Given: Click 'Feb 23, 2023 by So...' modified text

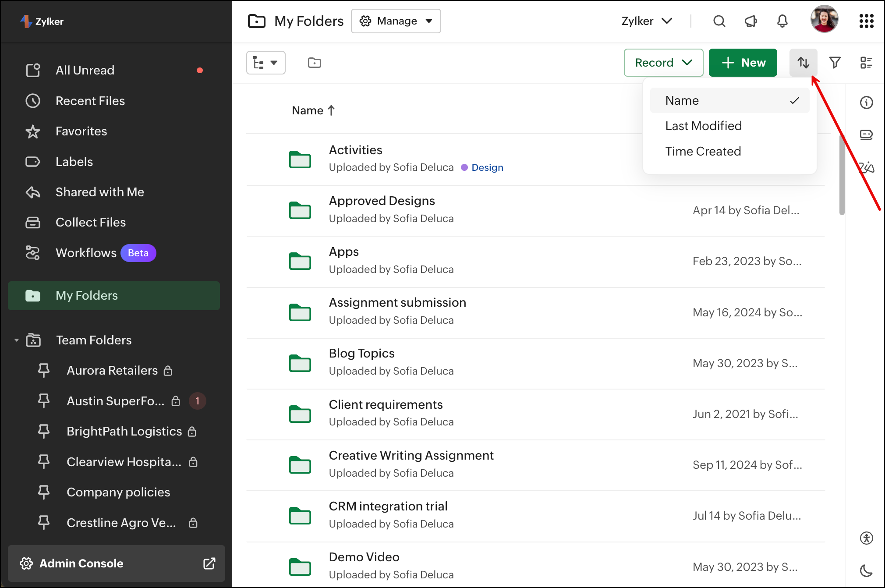Looking at the screenshot, I should (747, 262).
